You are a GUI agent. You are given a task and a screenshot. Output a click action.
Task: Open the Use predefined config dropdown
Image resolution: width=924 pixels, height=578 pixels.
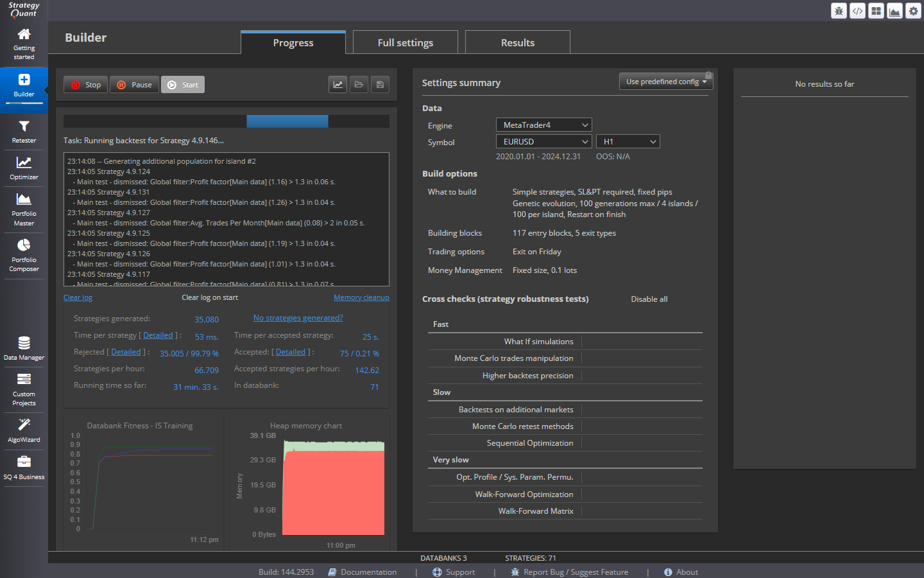pyautogui.click(x=666, y=82)
